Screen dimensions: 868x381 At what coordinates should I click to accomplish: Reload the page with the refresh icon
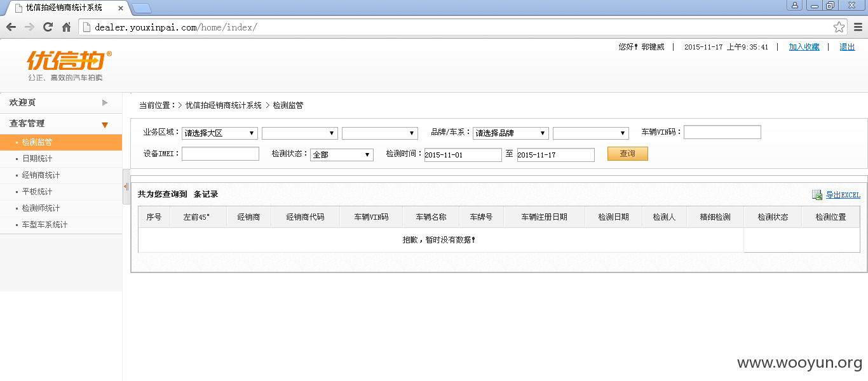48,27
